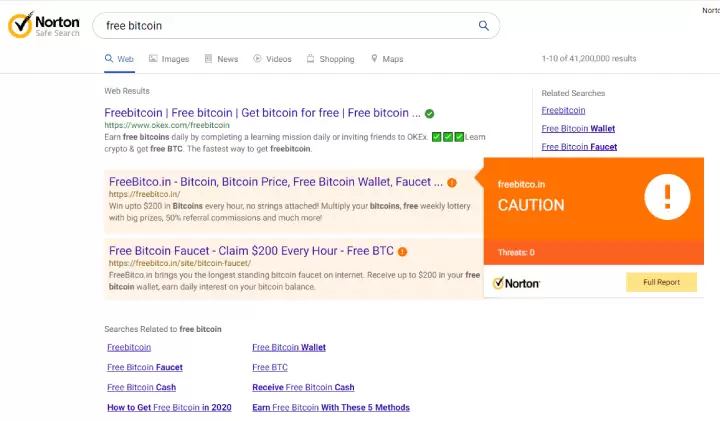Open the Maps tab
720x421 pixels.
[x=387, y=59]
